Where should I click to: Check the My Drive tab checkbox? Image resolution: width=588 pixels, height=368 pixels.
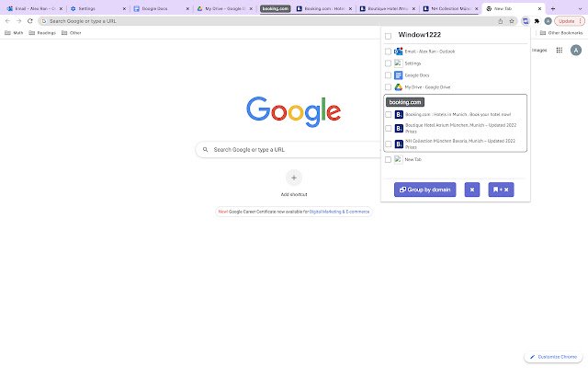(388, 87)
